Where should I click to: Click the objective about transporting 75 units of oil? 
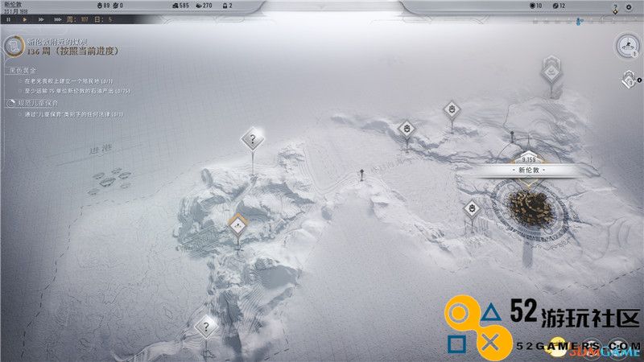[77, 91]
